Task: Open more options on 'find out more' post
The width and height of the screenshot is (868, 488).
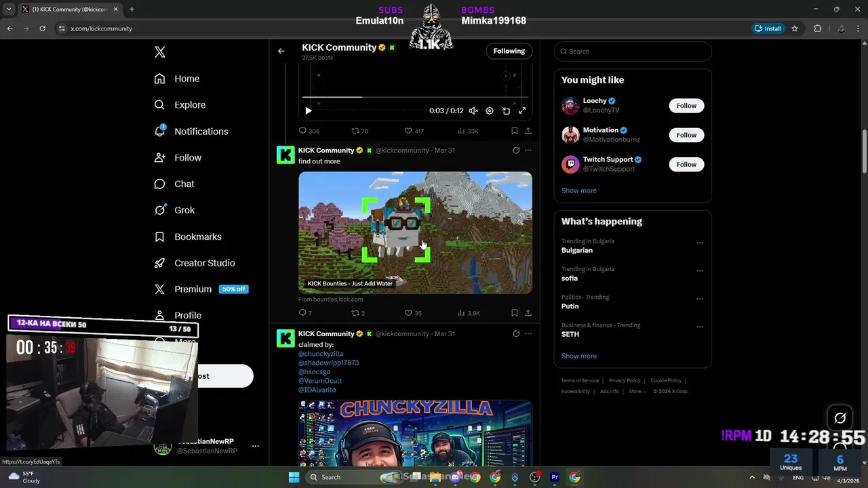Action: pyautogui.click(x=528, y=150)
